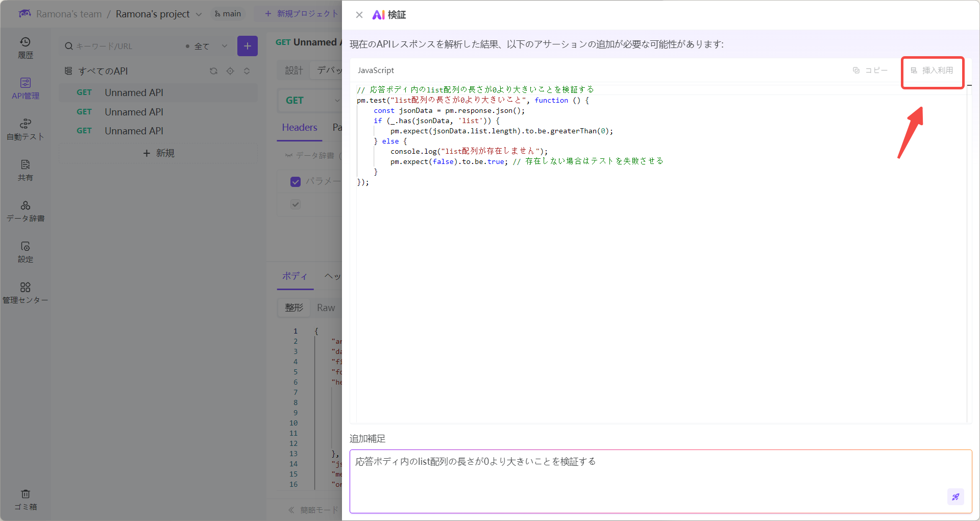Open the GET method dropdown
Screen dimensions: 980x521
coord(312,100)
